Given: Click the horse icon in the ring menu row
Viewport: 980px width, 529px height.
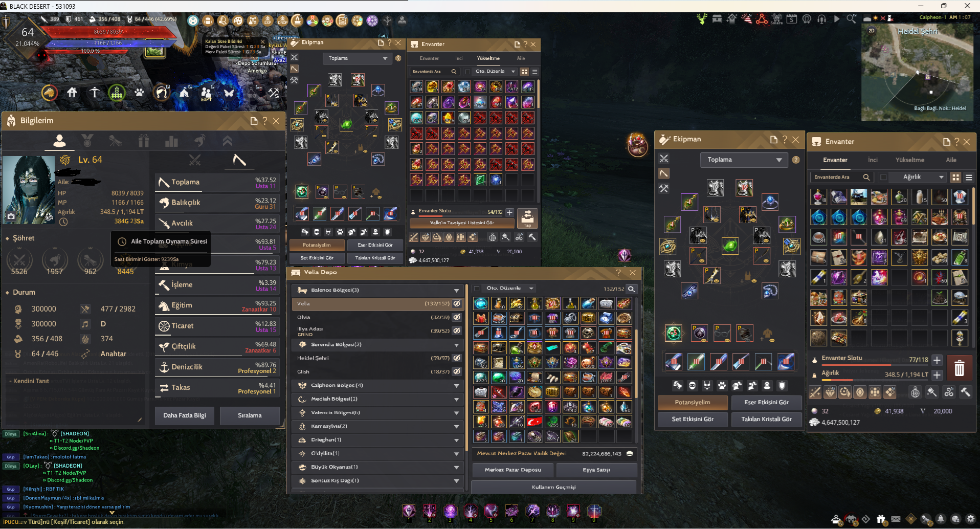Looking at the screenshot, I should tap(49, 93).
